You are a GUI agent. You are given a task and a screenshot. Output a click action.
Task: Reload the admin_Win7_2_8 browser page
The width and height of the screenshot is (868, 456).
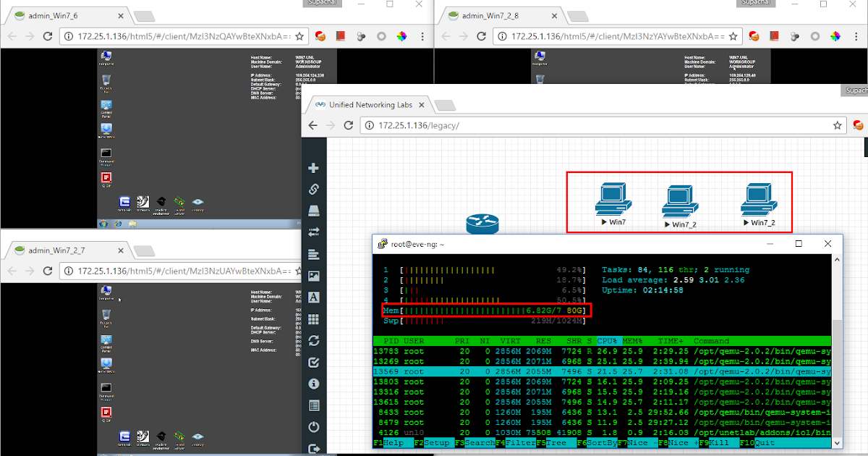(481, 36)
